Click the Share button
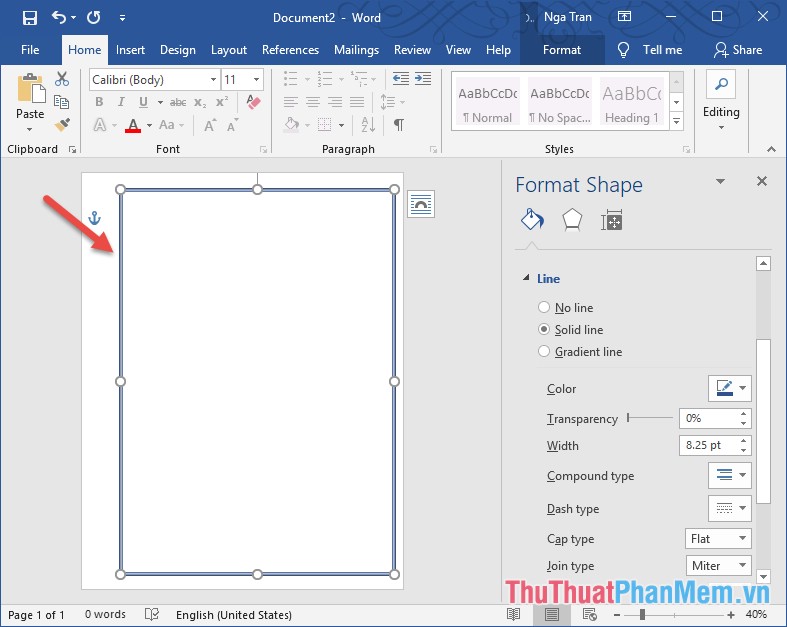 coord(738,50)
